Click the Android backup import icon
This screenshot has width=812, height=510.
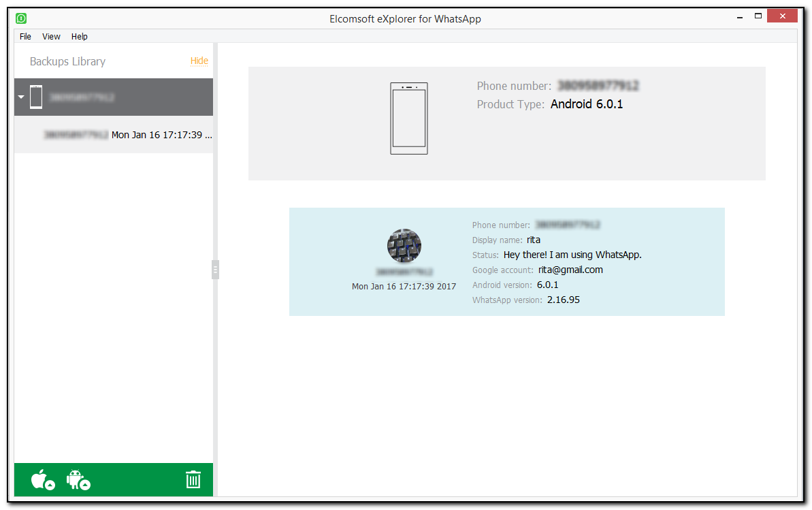coord(78,479)
